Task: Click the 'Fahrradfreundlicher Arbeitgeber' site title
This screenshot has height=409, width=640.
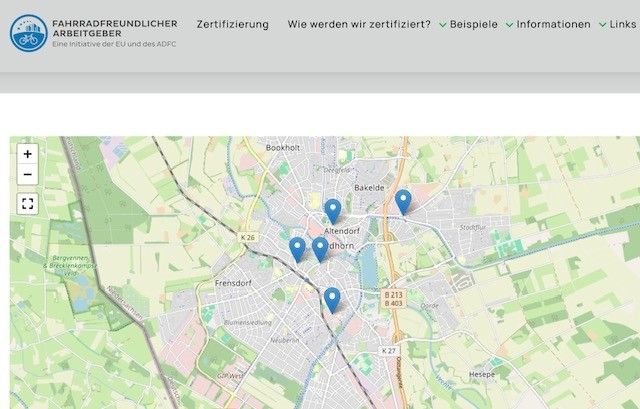Action: coord(114,28)
